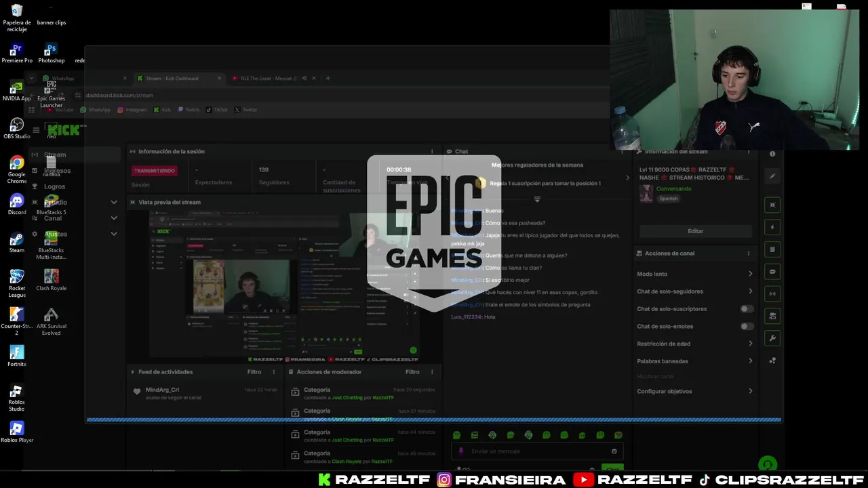Click the wrench icon in right rail
This screenshot has height=488, width=868.
coord(772,338)
